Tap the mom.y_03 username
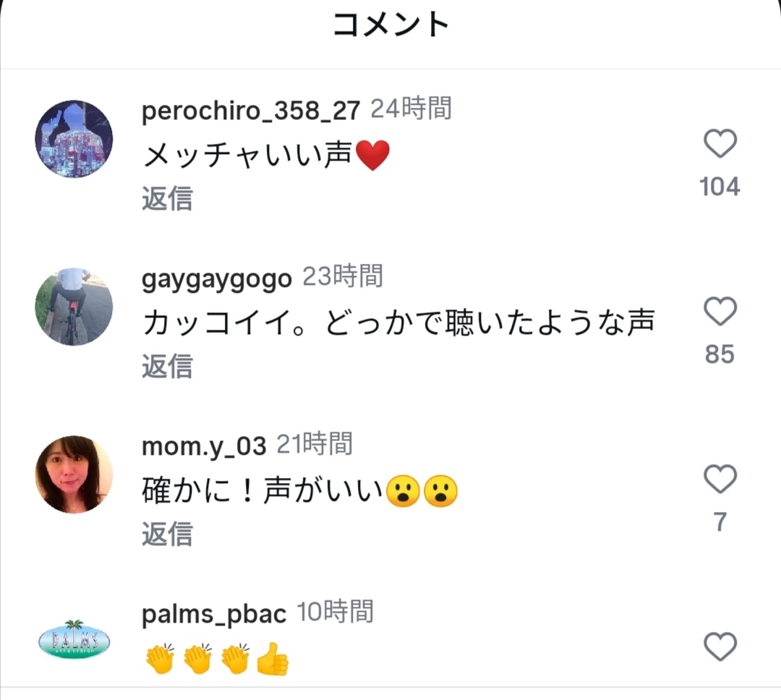Image resolution: width=781 pixels, height=700 pixels. [x=204, y=446]
